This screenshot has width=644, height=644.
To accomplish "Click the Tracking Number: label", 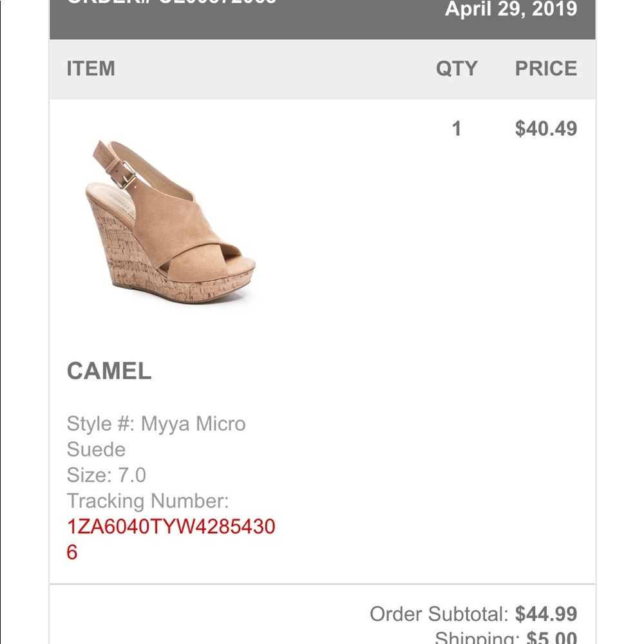I will [147, 501].
